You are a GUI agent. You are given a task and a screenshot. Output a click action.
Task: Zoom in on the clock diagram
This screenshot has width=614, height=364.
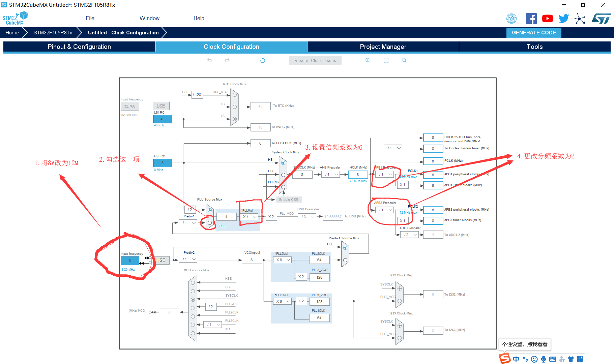pos(368,60)
